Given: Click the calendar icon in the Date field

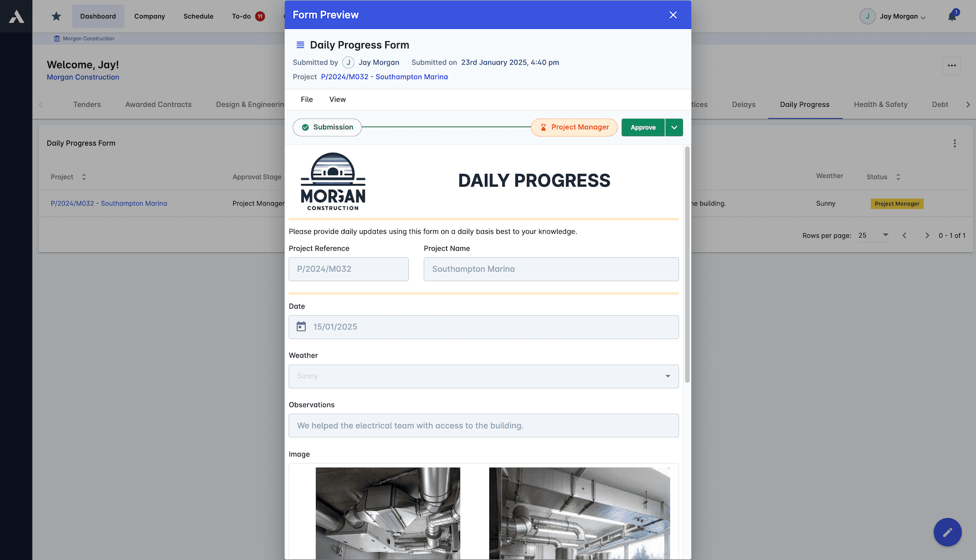Looking at the screenshot, I should pyautogui.click(x=302, y=326).
